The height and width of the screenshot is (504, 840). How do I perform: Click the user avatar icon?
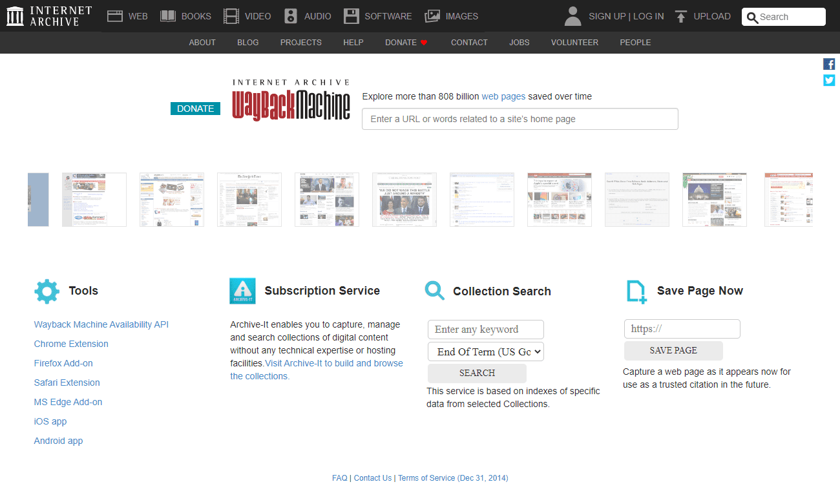tap(572, 16)
